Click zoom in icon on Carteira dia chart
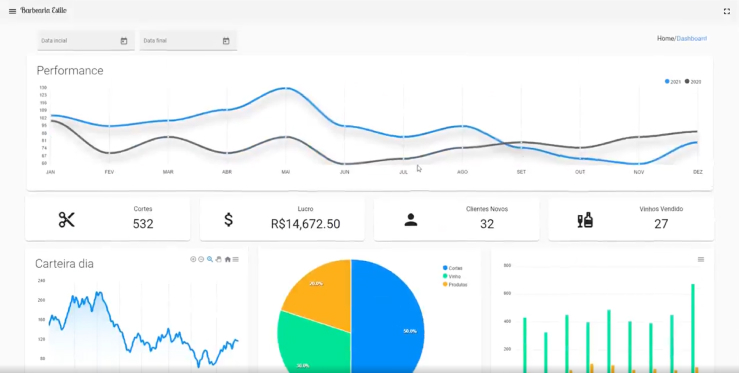Screen dimensions: 739x373 tap(193, 259)
